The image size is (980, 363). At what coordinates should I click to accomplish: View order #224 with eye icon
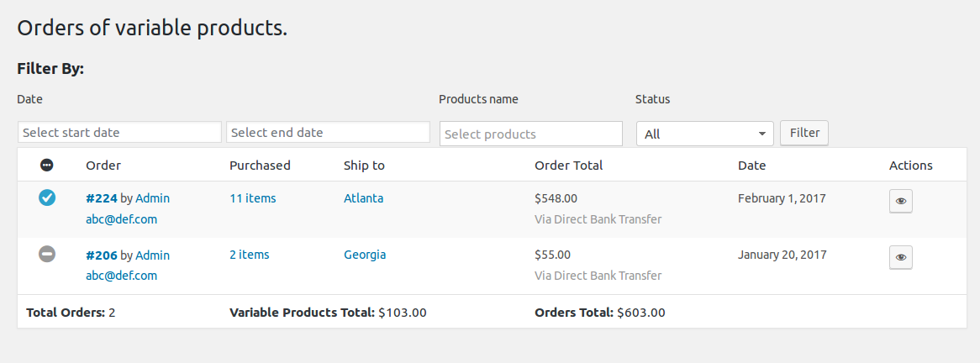[x=901, y=201]
